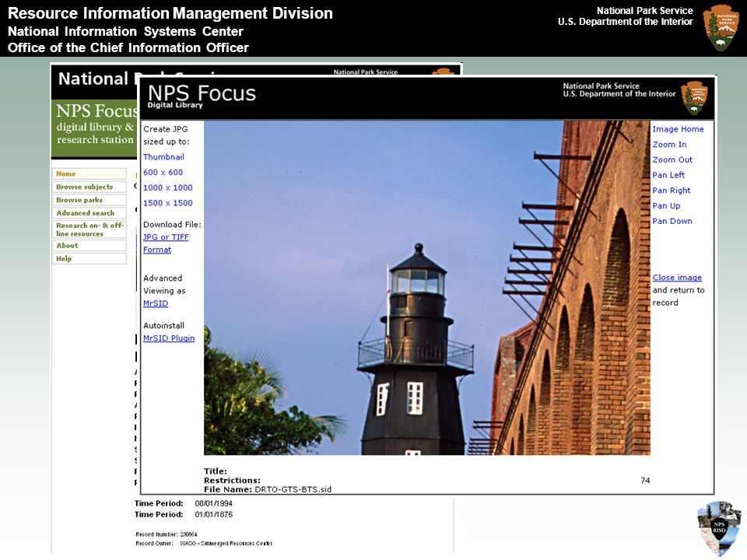Create 1500 x 1500 JPG

168,203
